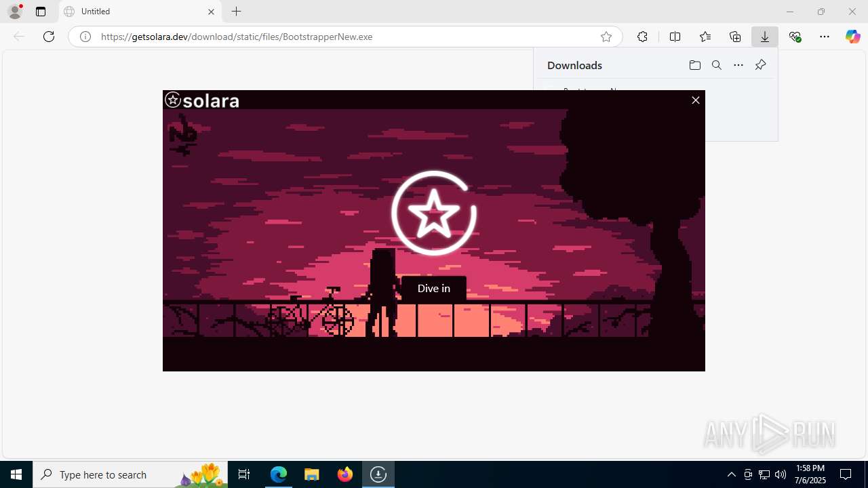This screenshot has width=868, height=488.
Task: Go back to previous page
Action: click(x=19, y=37)
